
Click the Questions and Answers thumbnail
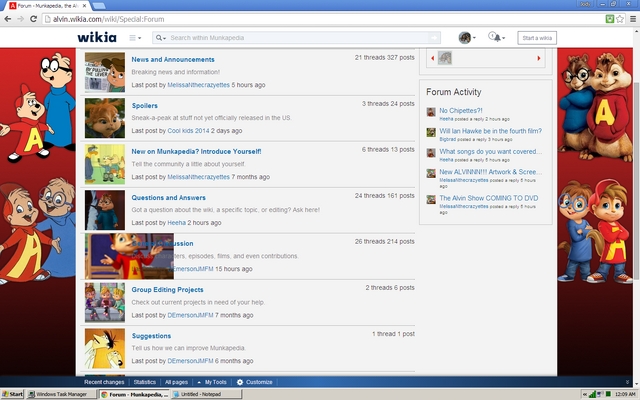click(x=105, y=210)
